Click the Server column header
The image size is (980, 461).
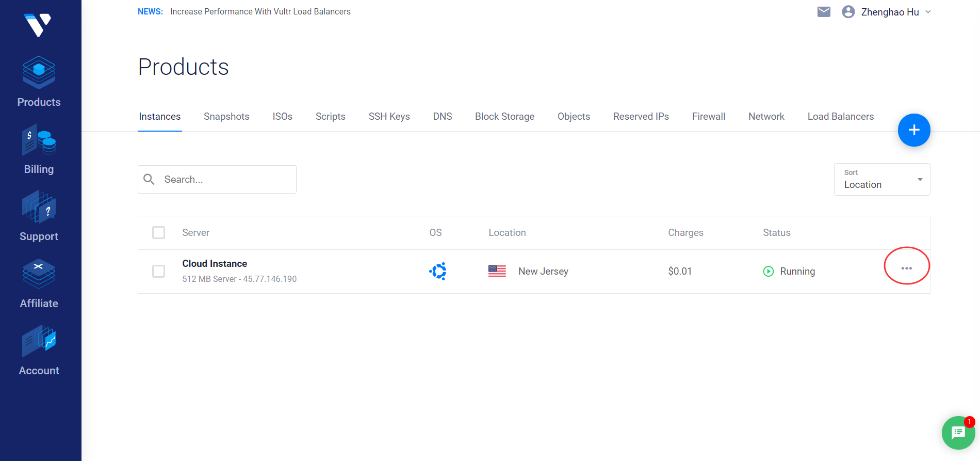point(196,233)
